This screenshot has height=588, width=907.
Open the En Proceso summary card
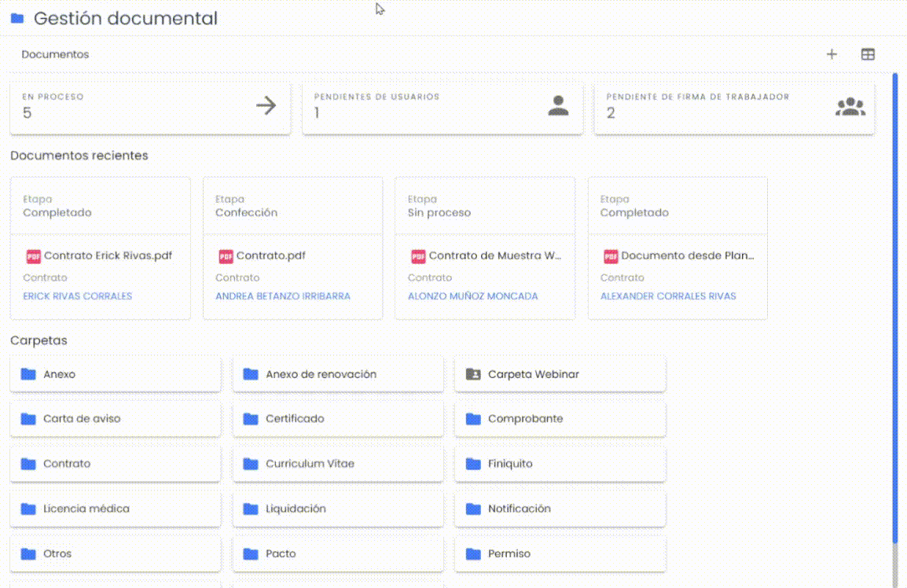(150, 108)
